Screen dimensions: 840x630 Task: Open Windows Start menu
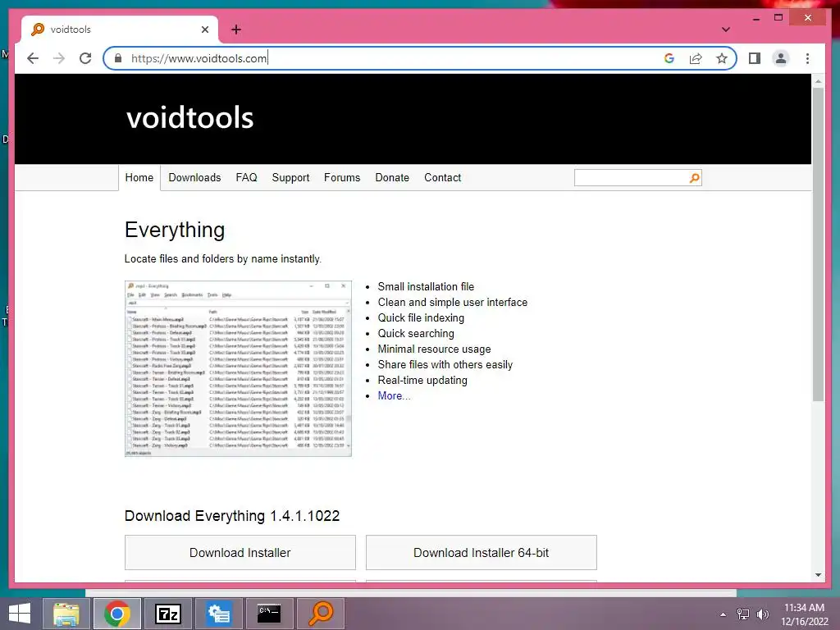point(20,614)
